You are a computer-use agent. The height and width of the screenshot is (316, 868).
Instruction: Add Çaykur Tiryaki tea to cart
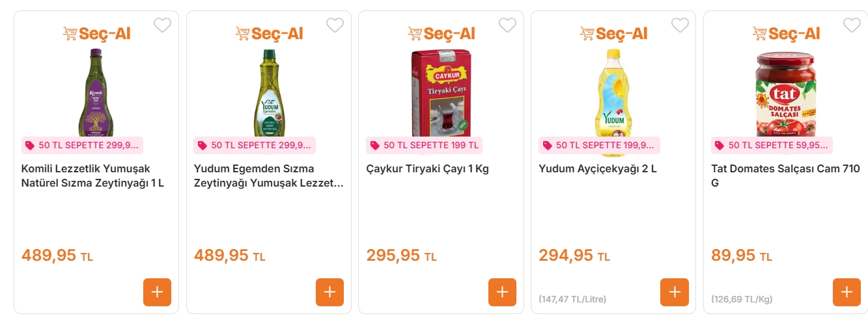502,292
